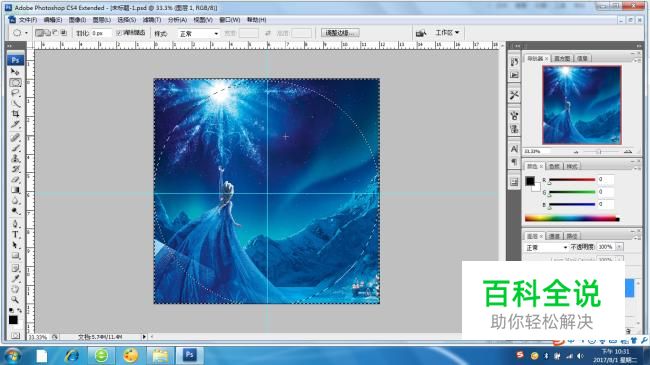Image resolution: width=650 pixels, height=365 pixels.
Task: Toggle the anti-alias checkbox
Action: (x=119, y=33)
